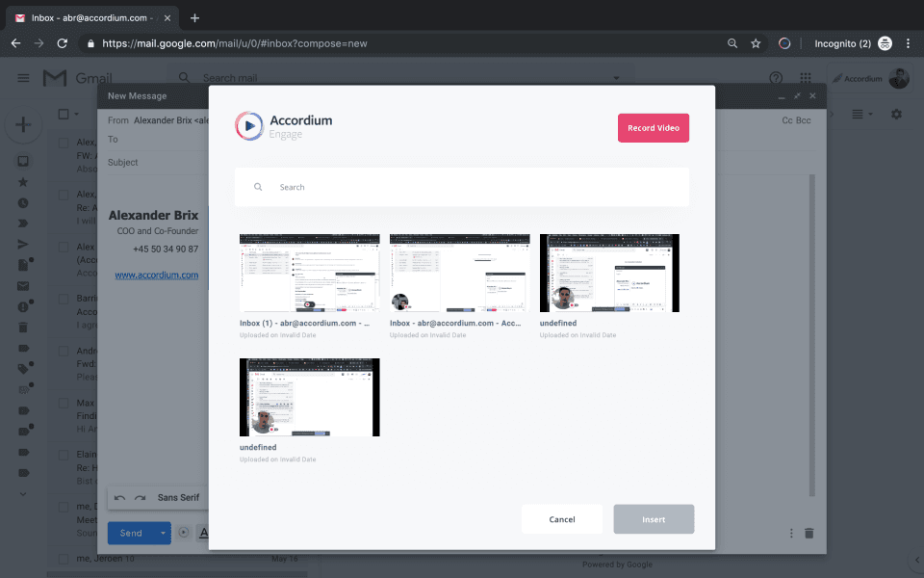
Task: Open the browser zoom magnifier icon
Action: click(731, 43)
